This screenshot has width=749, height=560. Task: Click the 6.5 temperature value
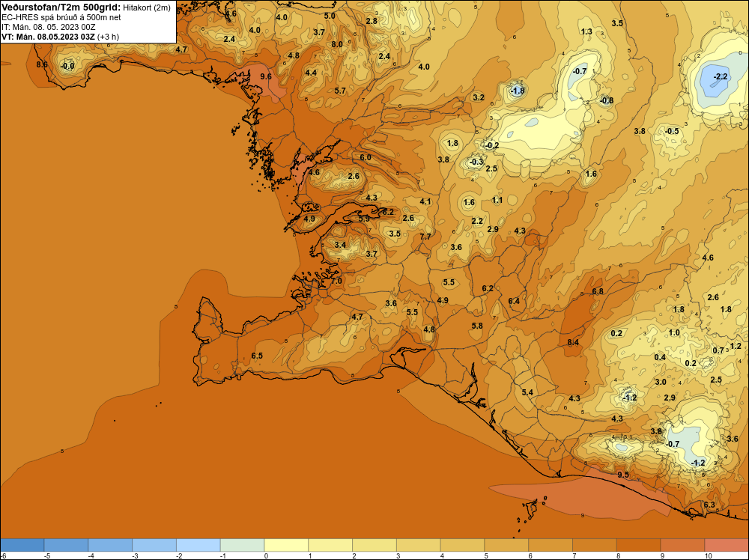[257, 356]
